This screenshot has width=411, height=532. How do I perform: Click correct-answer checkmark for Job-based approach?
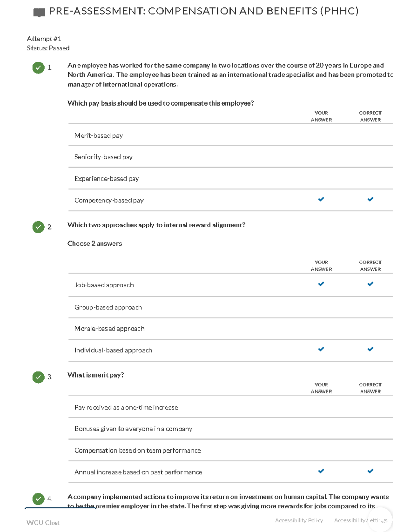(x=370, y=284)
